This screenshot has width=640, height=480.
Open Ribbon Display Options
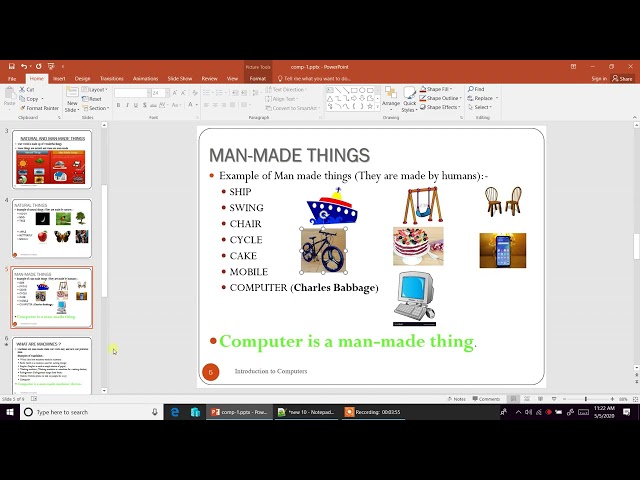click(573, 66)
